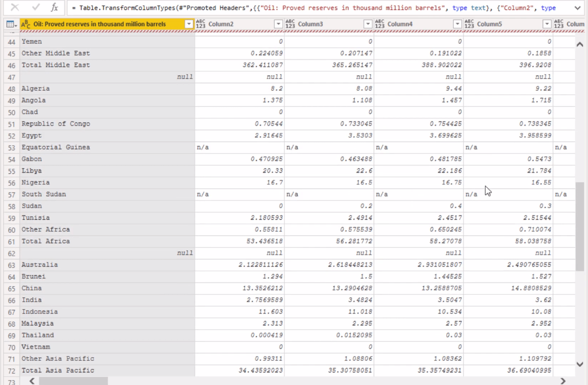The width and height of the screenshot is (588, 385).
Task: Select the value 0.0152095 in Thailand row
Action: pyautogui.click(x=329, y=335)
